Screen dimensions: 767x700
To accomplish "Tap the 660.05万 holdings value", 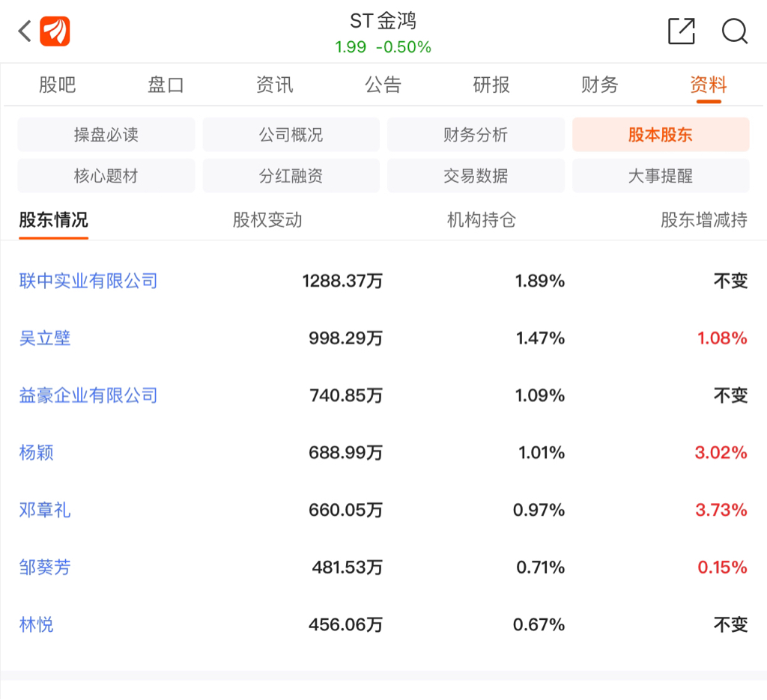I will coord(346,510).
